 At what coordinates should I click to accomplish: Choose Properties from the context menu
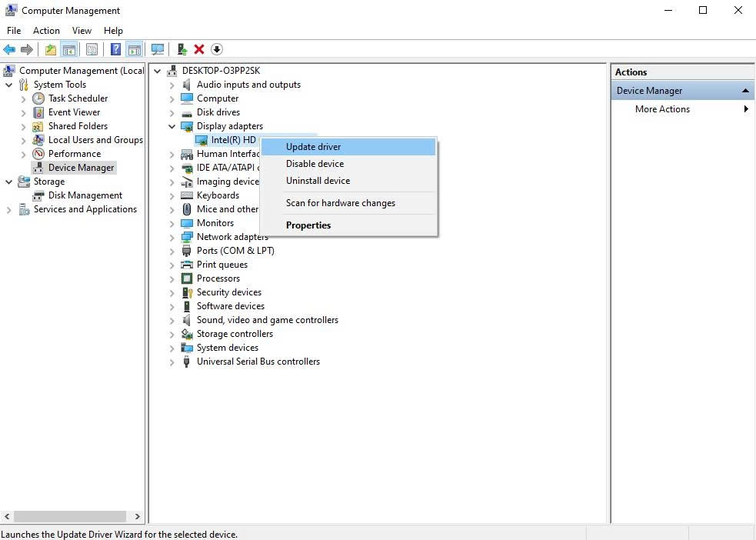tap(348, 225)
